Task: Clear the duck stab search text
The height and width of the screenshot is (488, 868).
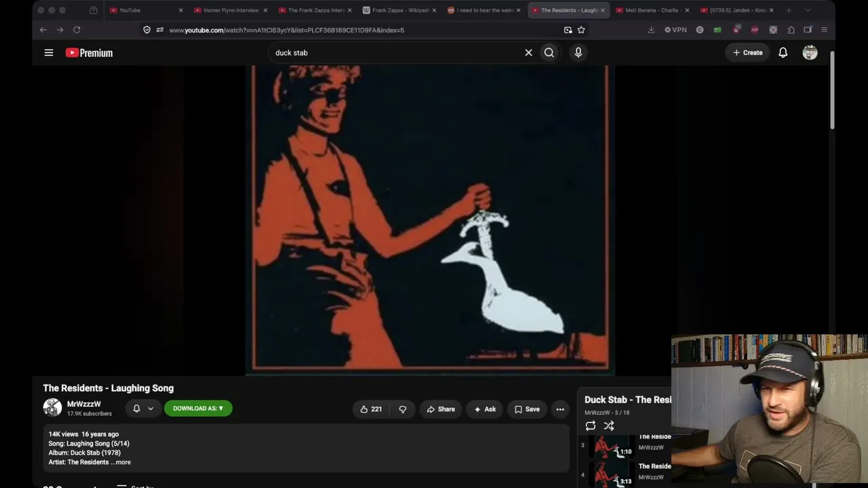Action: tap(529, 52)
